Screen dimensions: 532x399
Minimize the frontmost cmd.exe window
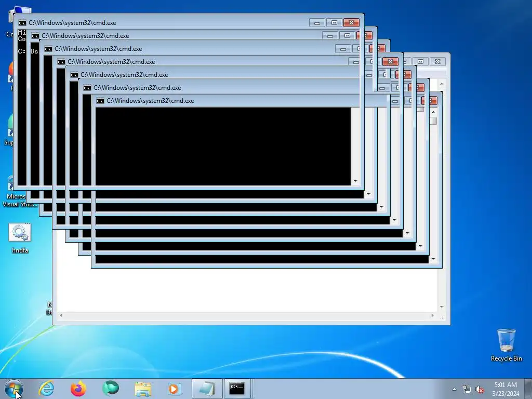[x=317, y=23]
